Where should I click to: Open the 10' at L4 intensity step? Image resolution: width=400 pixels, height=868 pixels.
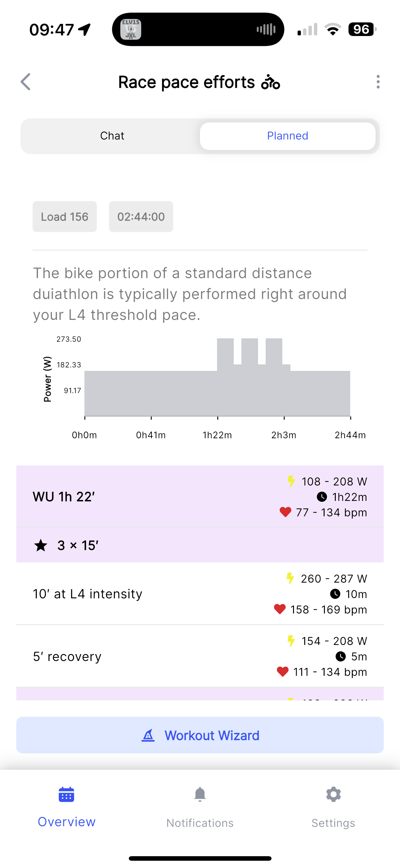200,594
